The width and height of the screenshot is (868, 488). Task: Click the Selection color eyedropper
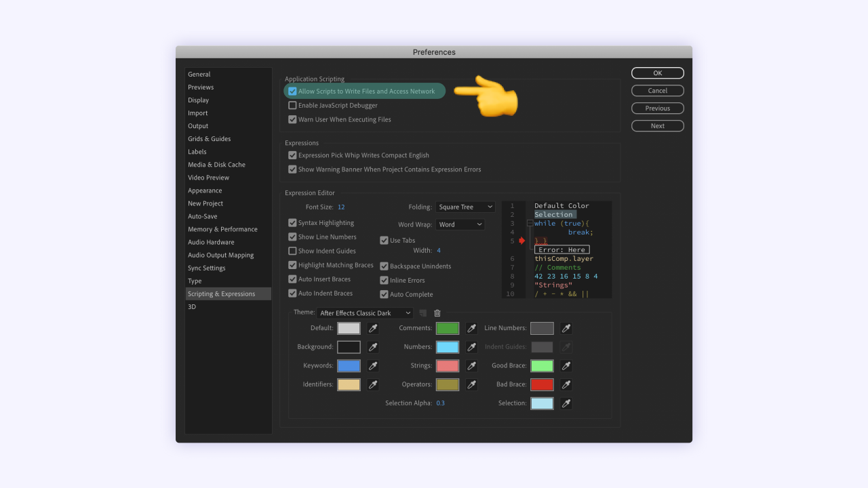click(566, 403)
